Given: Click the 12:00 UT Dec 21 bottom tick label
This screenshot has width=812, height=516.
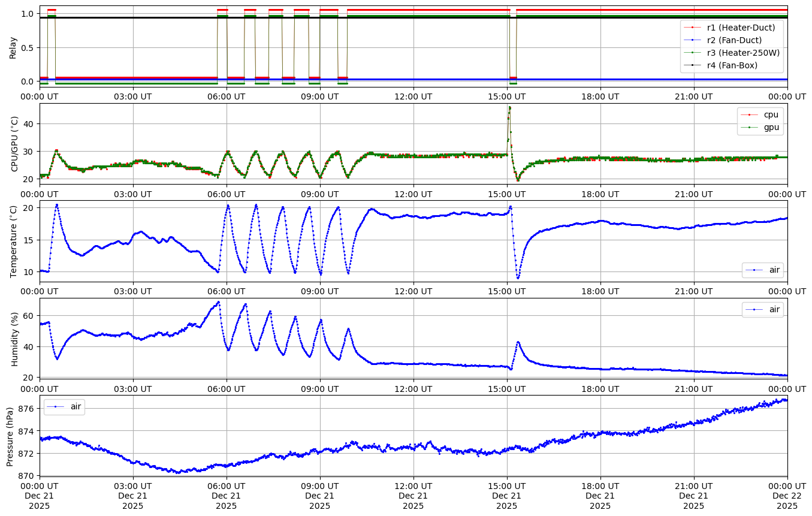Looking at the screenshot, I should tap(413, 496).
